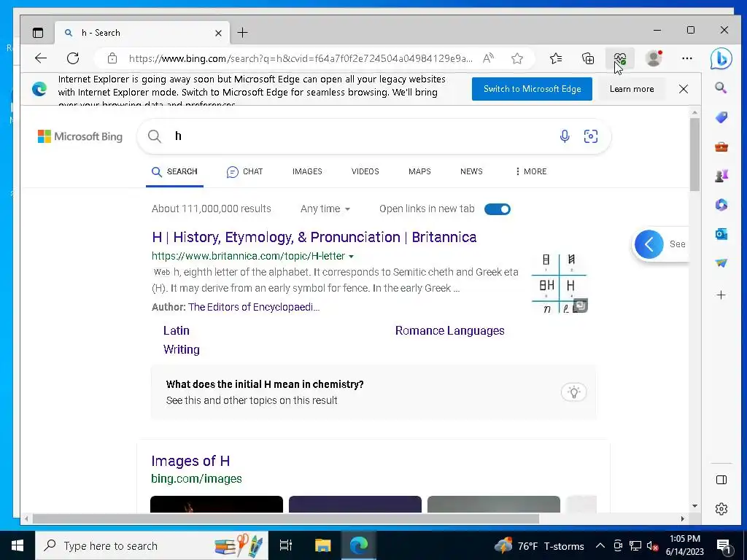
Task: Add this page to favorites star
Action: pos(517,58)
